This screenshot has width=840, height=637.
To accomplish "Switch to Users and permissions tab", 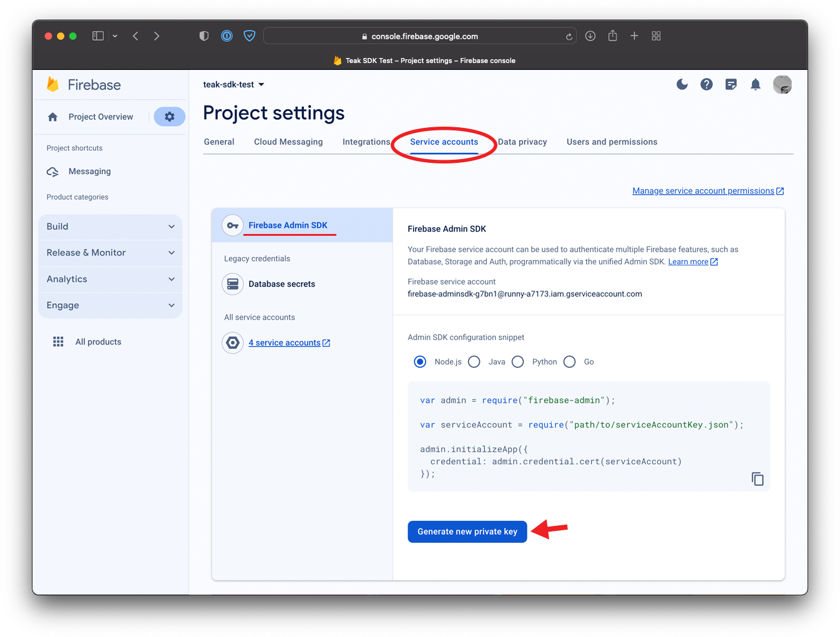I will pyautogui.click(x=612, y=142).
